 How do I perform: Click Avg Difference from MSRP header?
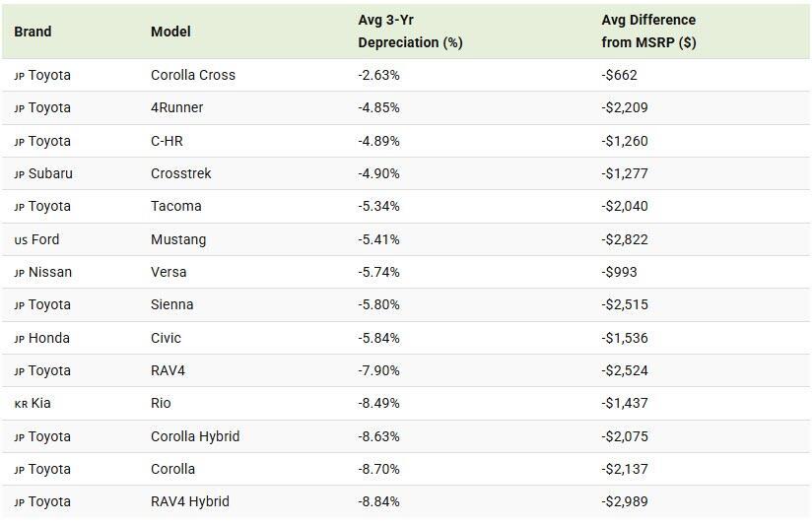point(648,32)
